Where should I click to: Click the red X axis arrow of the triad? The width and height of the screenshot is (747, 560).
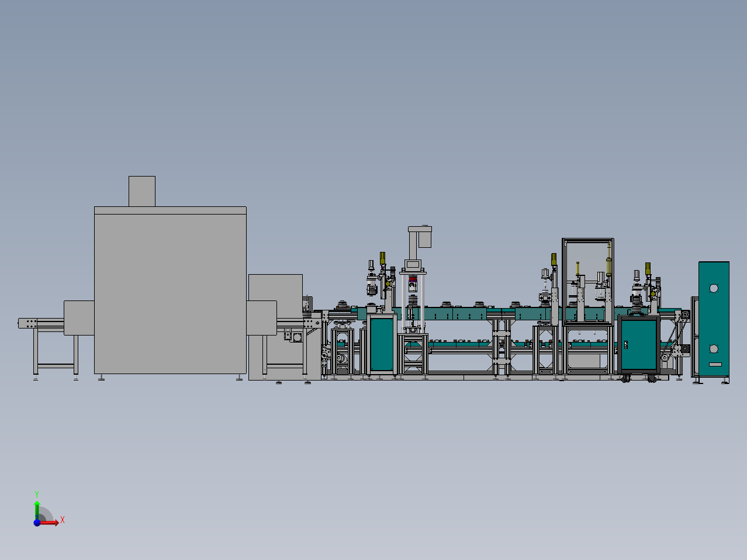click(50, 523)
